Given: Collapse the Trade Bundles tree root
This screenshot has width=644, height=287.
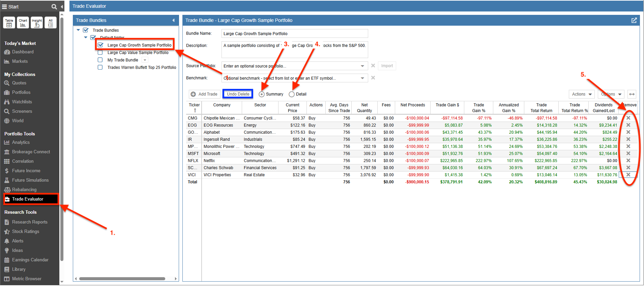Looking at the screenshot, I should click(79, 30).
